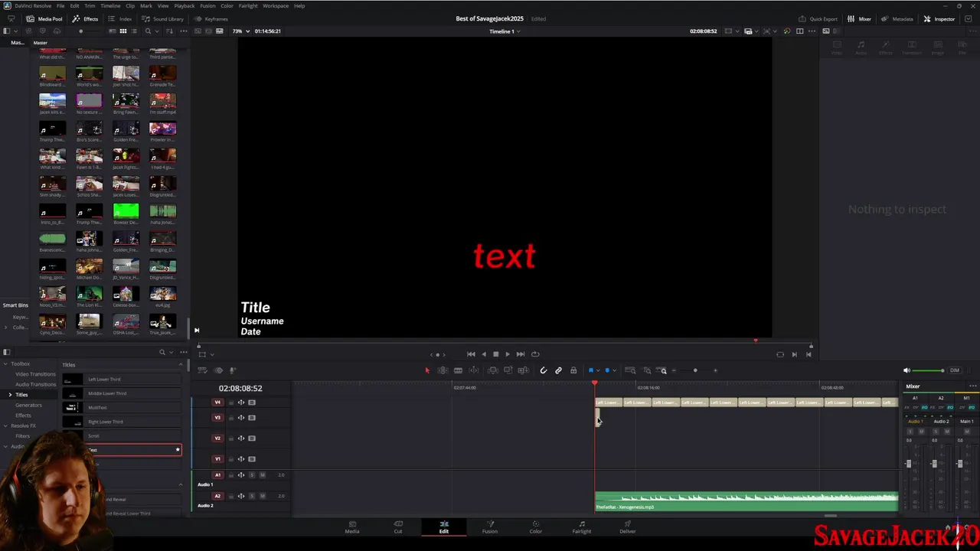Click Quick Export button

point(818,18)
